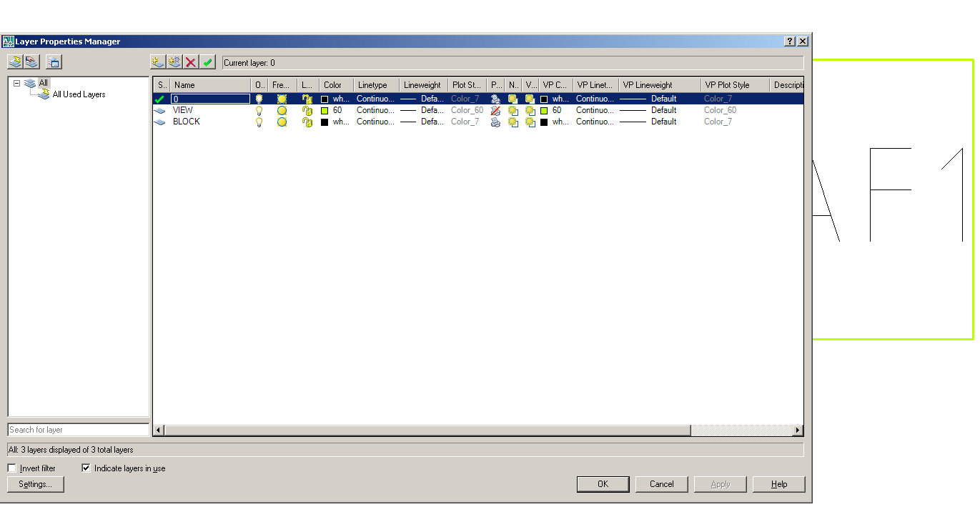The height and width of the screenshot is (507, 980).
Task: Create a new layer with New Layer icon
Action: 158,62
